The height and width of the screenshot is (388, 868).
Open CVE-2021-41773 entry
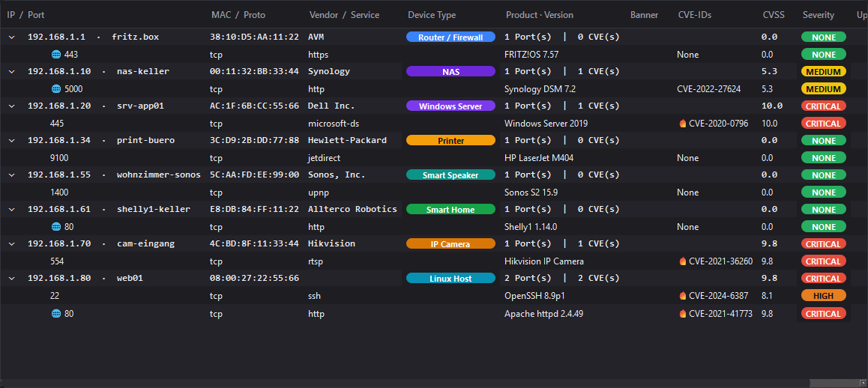click(x=721, y=313)
